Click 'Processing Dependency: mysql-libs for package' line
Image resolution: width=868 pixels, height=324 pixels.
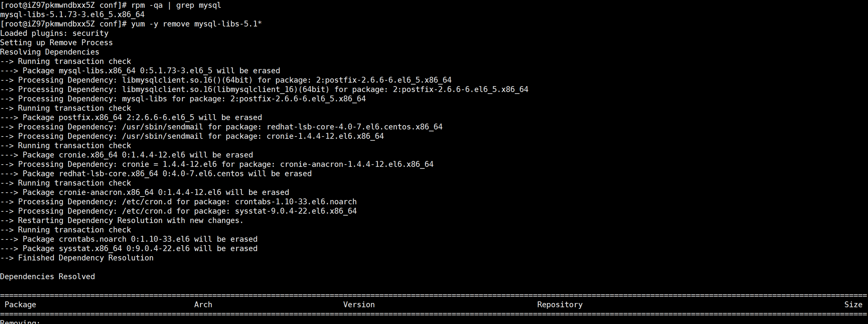coord(183,99)
